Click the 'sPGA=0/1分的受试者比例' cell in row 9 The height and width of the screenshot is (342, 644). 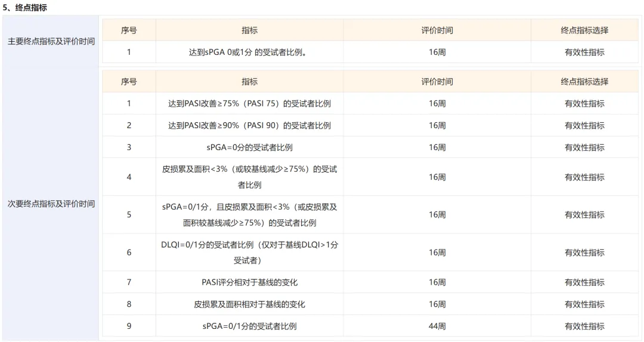point(249,326)
